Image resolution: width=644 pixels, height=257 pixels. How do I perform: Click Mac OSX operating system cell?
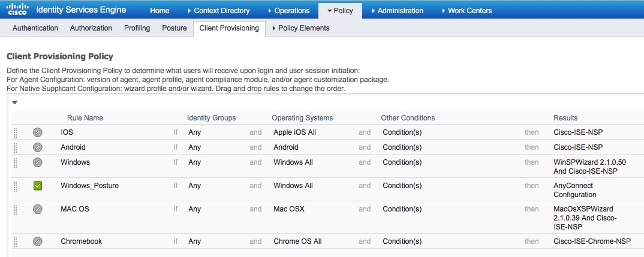(289, 209)
